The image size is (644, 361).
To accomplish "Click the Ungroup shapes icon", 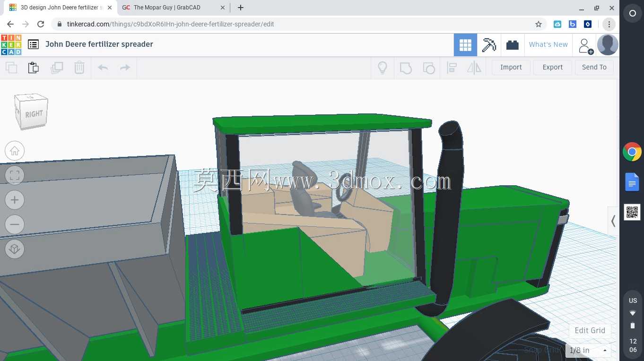I will coord(429,68).
